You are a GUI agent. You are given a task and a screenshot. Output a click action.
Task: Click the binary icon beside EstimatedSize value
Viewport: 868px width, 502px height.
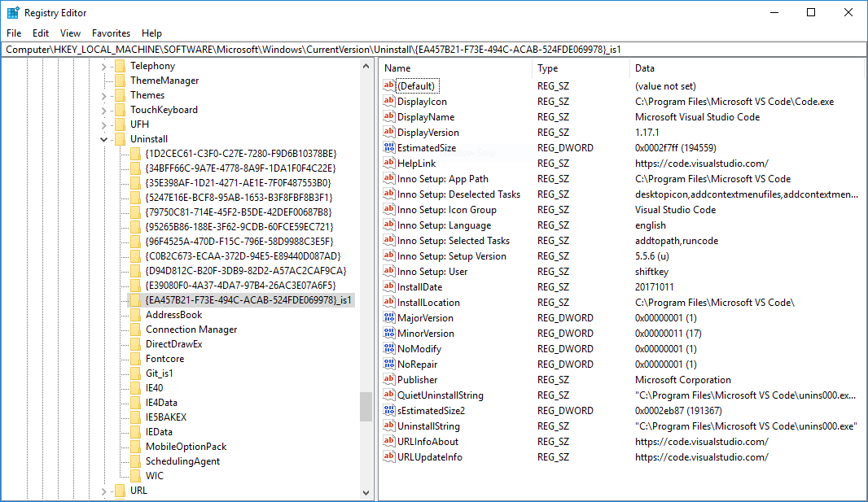coord(388,147)
